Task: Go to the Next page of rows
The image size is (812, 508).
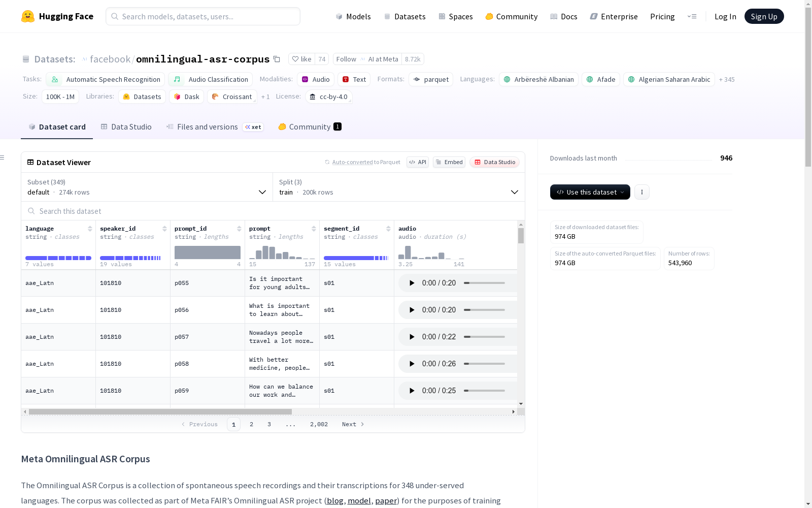Action: click(353, 424)
